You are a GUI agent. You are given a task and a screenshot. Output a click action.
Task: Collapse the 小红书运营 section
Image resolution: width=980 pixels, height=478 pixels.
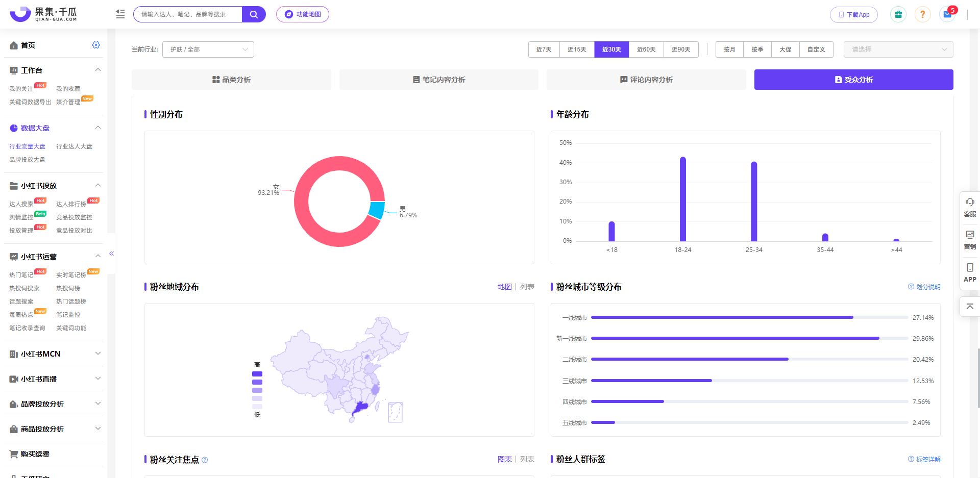tap(98, 256)
